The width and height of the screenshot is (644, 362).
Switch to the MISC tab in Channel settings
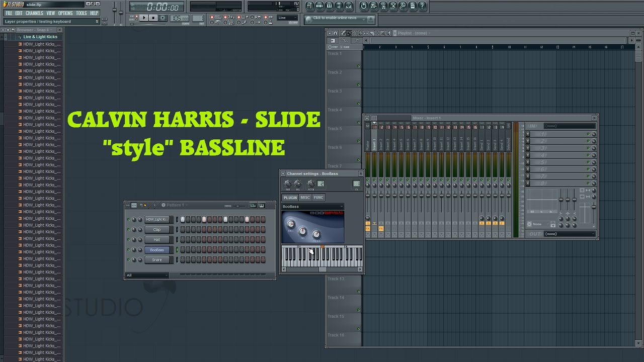point(305,198)
